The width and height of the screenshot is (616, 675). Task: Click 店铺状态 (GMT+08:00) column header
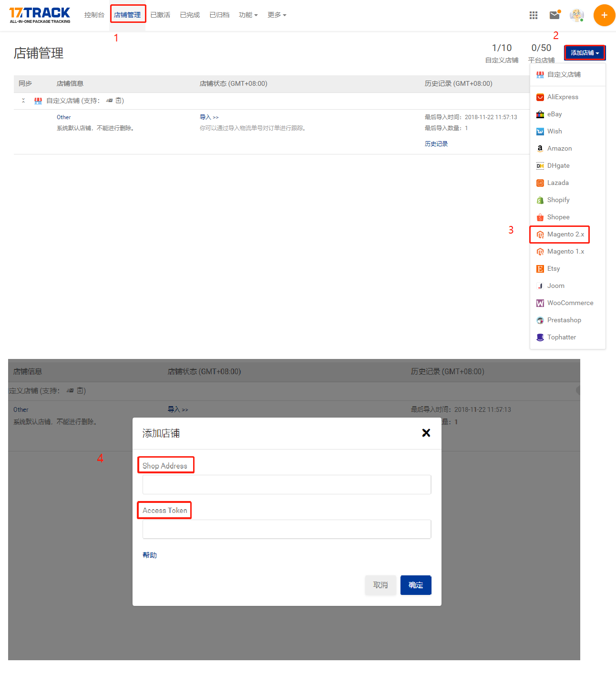pos(233,83)
